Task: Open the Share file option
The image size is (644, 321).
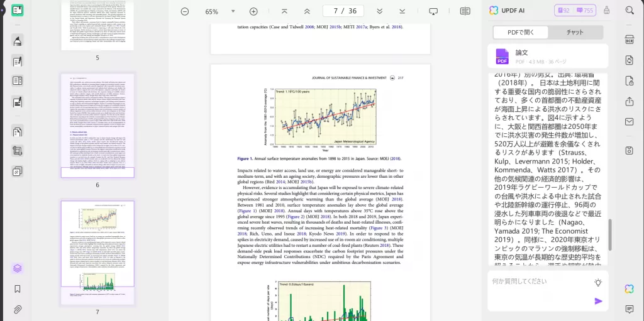Action: click(629, 101)
